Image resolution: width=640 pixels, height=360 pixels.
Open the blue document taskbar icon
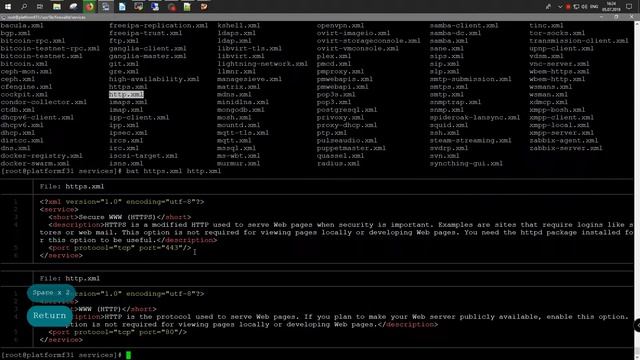tap(122, 7)
